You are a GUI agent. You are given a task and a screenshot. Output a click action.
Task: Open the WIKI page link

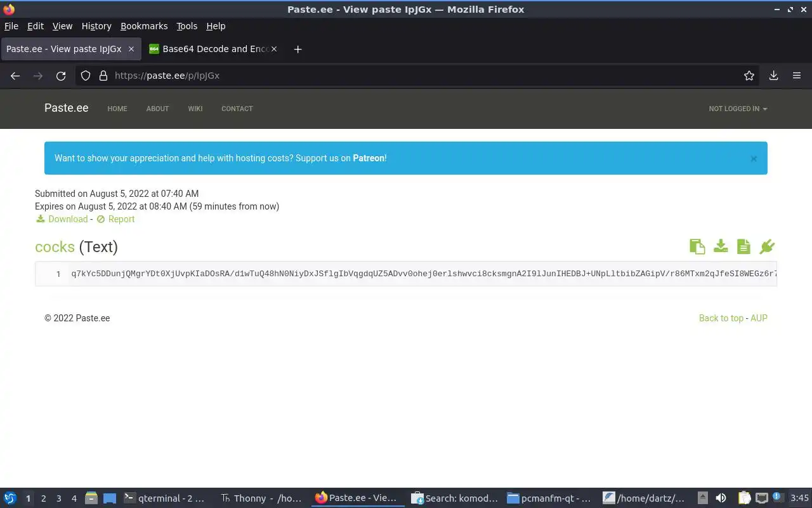tap(195, 109)
